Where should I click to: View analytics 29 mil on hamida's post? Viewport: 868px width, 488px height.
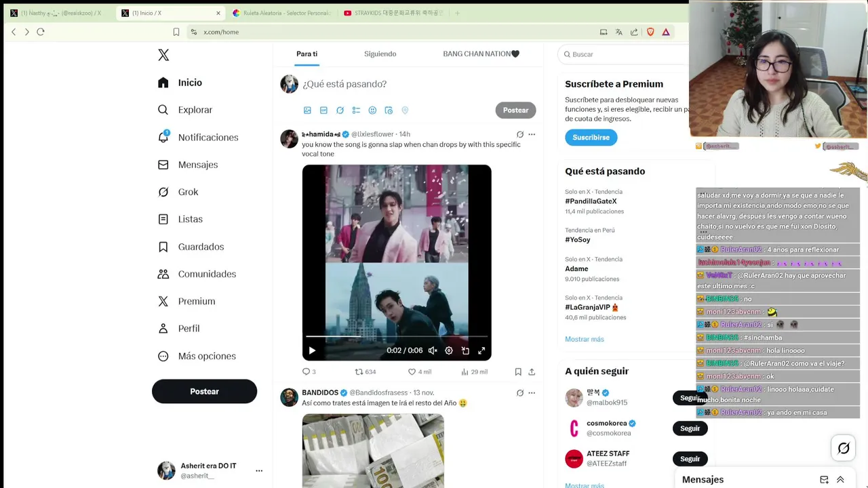[x=474, y=371]
